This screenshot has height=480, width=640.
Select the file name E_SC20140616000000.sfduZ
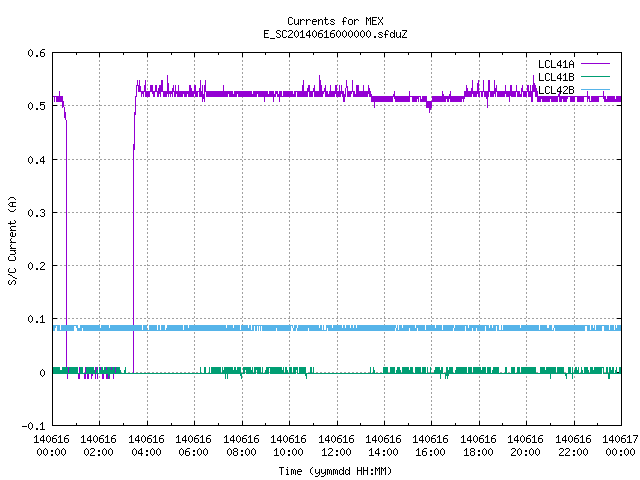(x=335, y=34)
